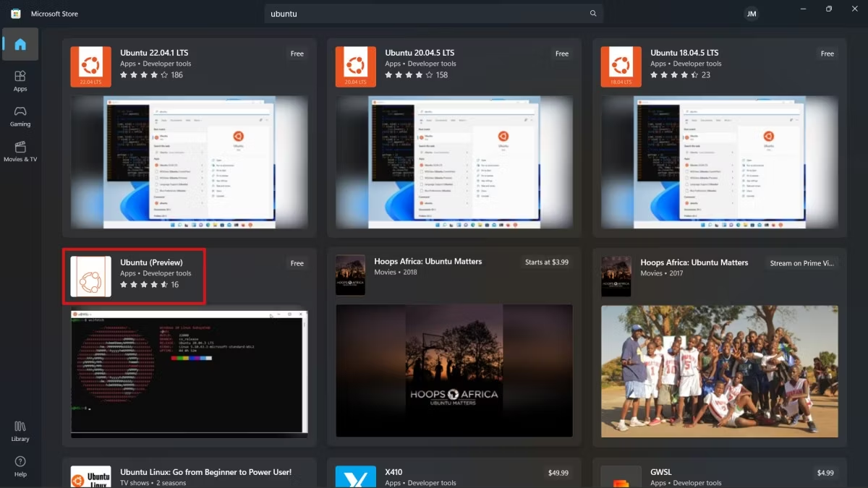Click Hoops Africa: Ubuntu Matters 2017 title

tap(694, 262)
